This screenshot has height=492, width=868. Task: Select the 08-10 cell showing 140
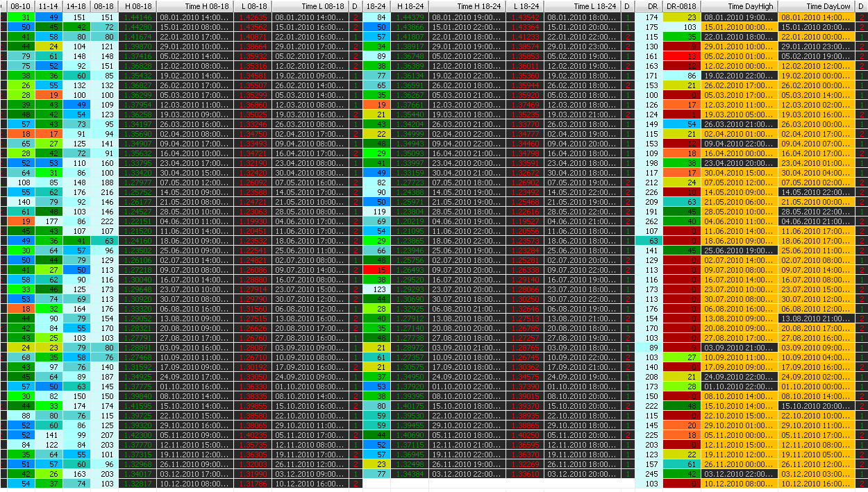point(20,201)
